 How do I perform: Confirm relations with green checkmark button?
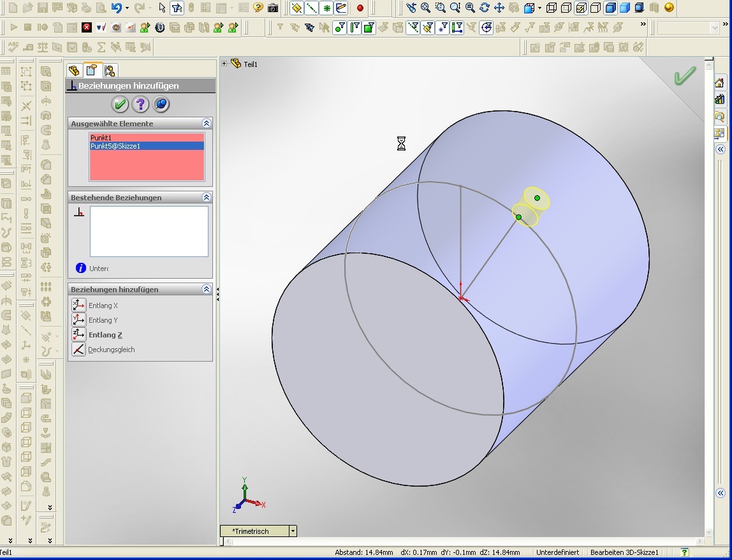coord(119,104)
